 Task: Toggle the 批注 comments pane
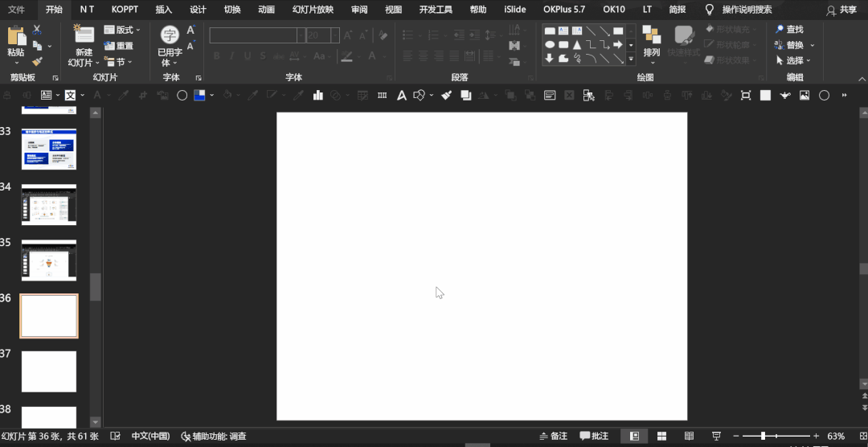pyautogui.click(x=594, y=436)
